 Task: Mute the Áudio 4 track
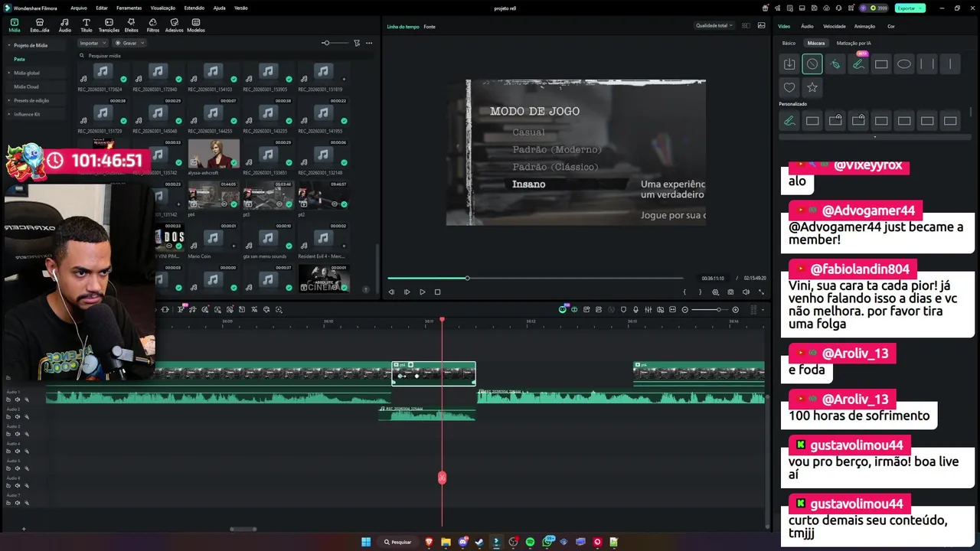[x=18, y=452]
